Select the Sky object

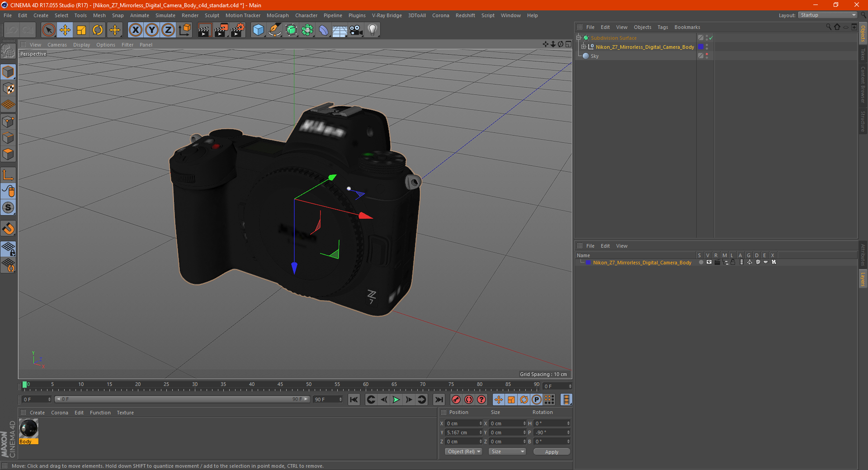point(594,56)
